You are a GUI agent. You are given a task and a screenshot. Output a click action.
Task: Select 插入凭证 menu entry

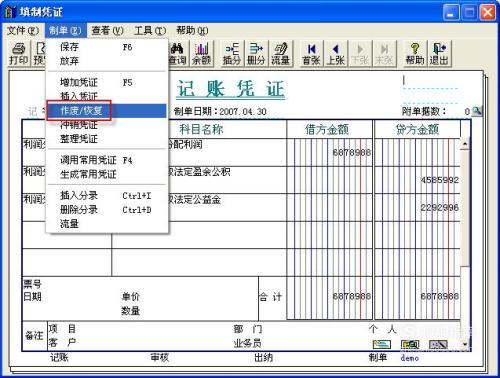pyautogui.click(x=107, y=96)
